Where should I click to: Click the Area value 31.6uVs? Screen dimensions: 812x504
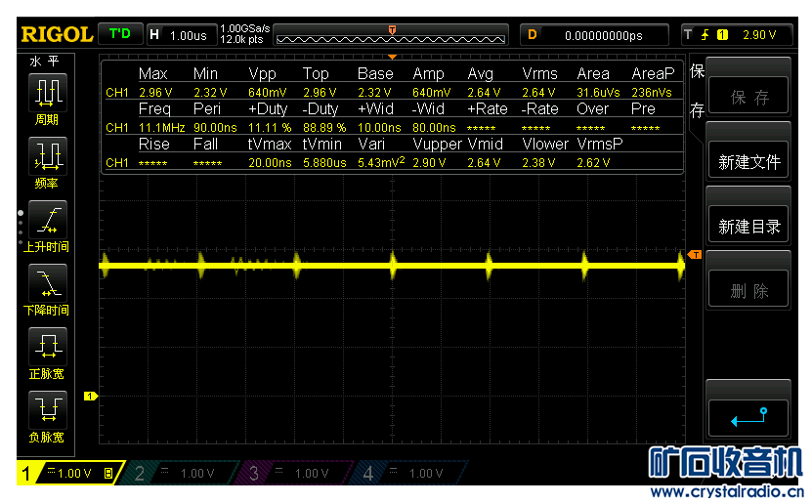pos(598,92)
